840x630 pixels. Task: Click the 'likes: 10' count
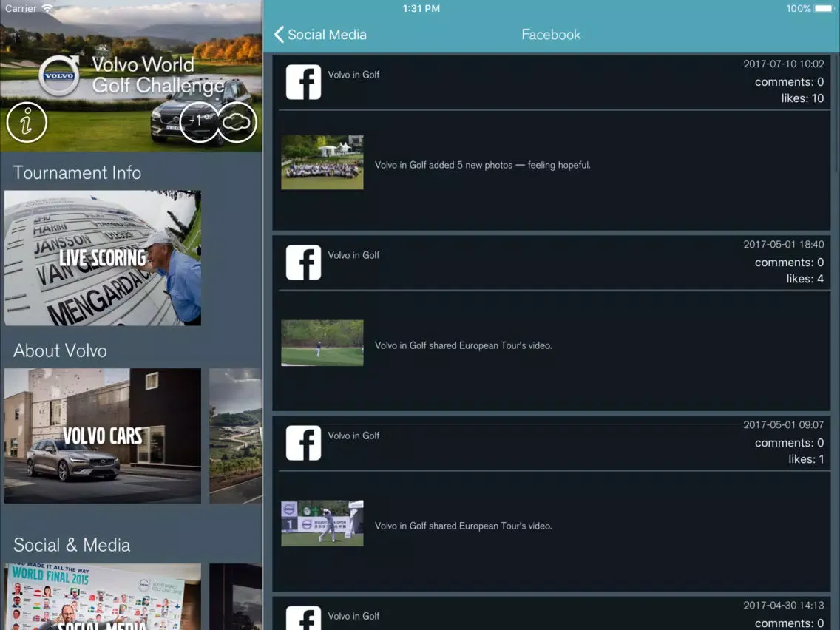pyautogui.click(x=802, y=98)
